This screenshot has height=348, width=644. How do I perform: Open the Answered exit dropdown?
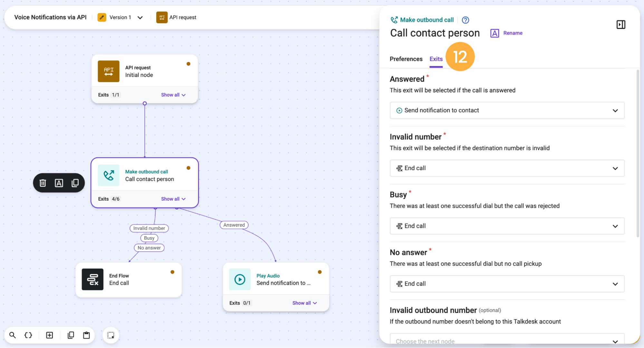[x=507, y=111]
